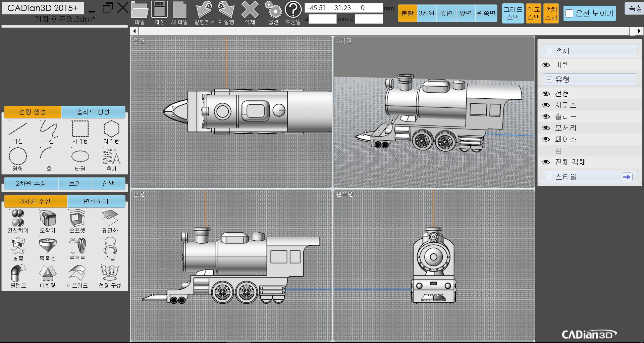The image size is (644, 343).
Task: Toggle visibility eye for 솔리드
Action: click(546, 116)
